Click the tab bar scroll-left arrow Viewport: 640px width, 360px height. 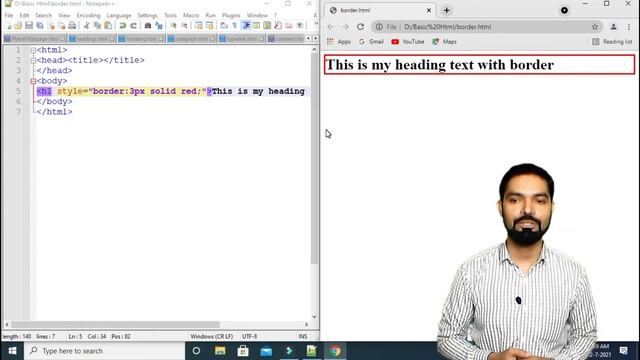point(309,38)
